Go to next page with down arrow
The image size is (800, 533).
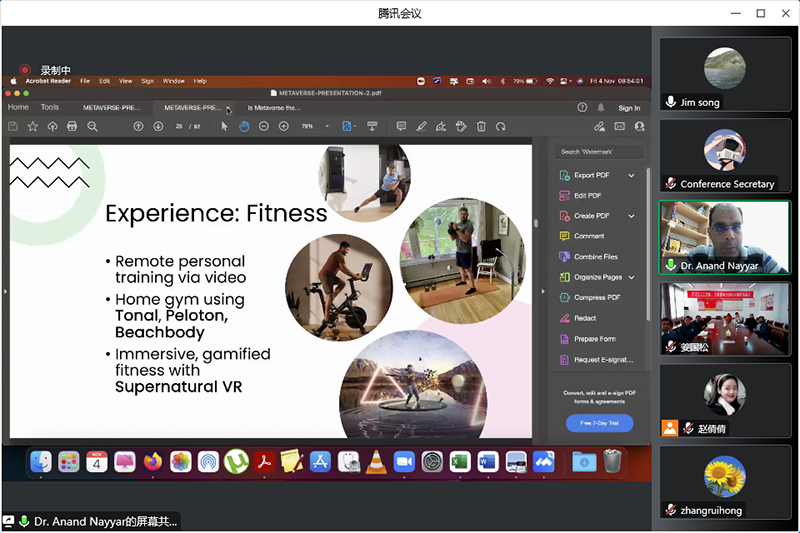(x=158, y=126)
